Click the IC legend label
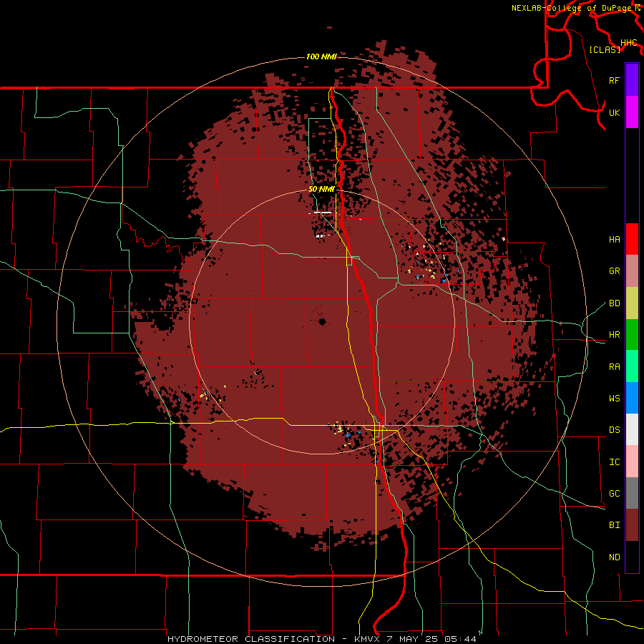The height and width of the screenshot is (644, 644). (614, 462)
